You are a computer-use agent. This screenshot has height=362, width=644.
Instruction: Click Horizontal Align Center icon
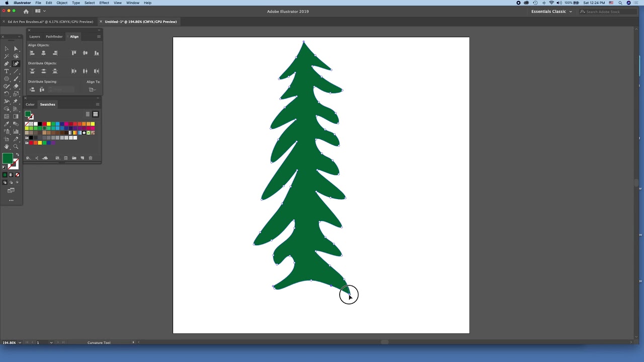click(43, 53)
